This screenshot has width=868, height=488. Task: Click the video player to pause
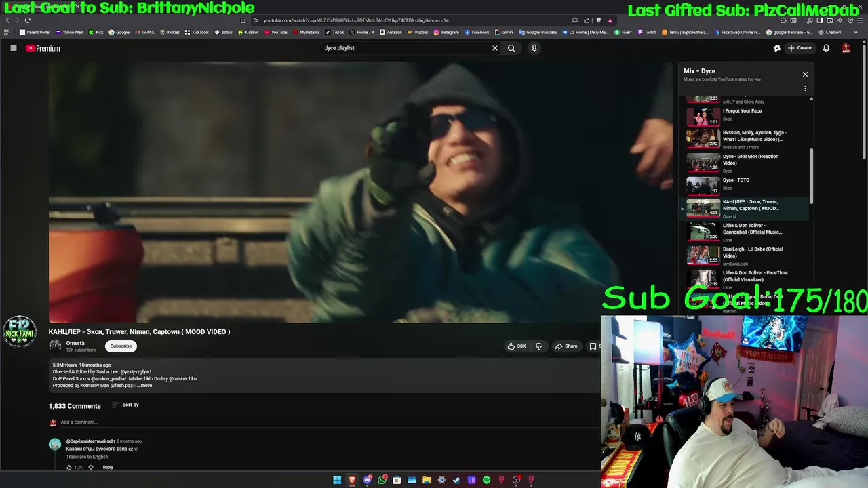point(361,192)
